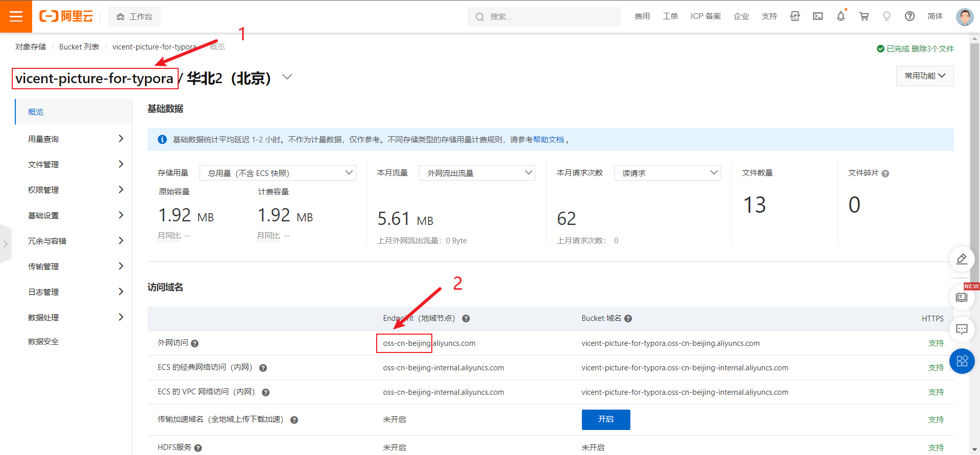This screenshot has height=455, width=980.
Task: Open the 常用功能 dropdown
Action: click(925, 75)
